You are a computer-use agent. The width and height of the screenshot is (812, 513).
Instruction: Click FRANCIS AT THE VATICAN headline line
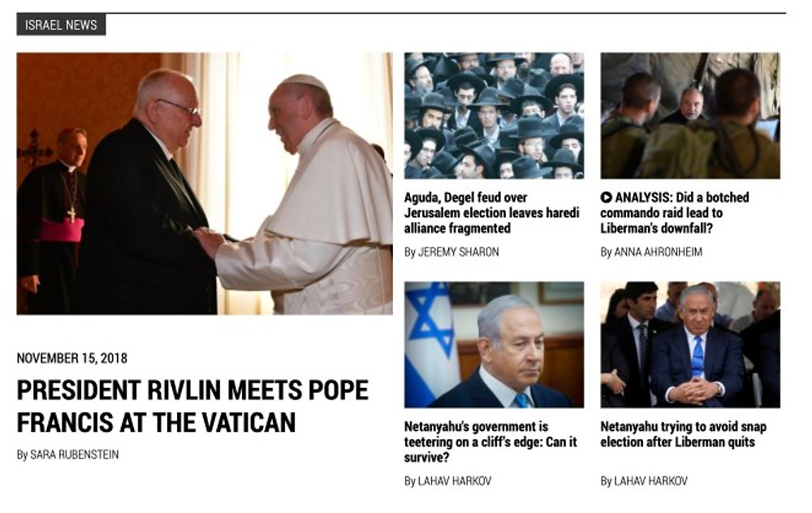tap(156, 422)
